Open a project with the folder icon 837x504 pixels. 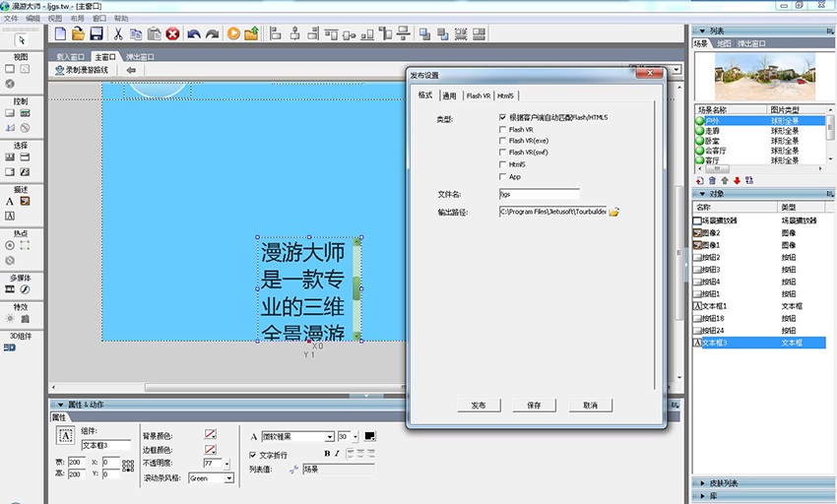79,33
